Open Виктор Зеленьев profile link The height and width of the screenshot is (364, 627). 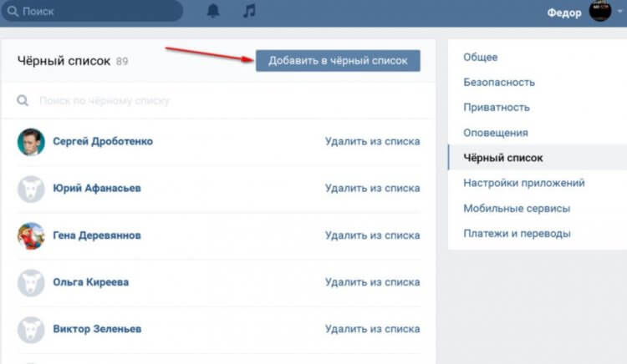pos(97,329)
